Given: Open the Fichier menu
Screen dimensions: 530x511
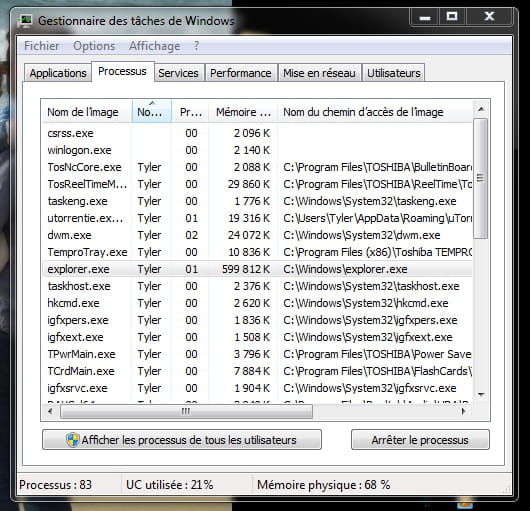Looking at the screenshot, I should tap(42, 46).
